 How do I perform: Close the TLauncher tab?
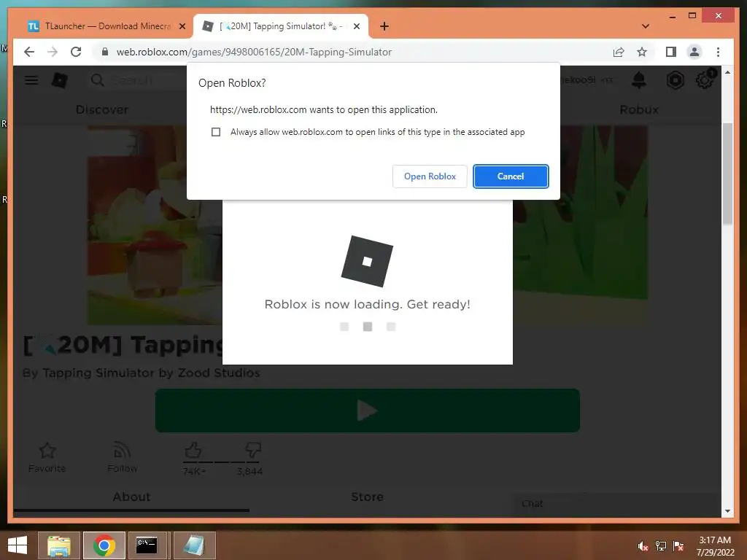pyautogui.click(x=182, y=26)
